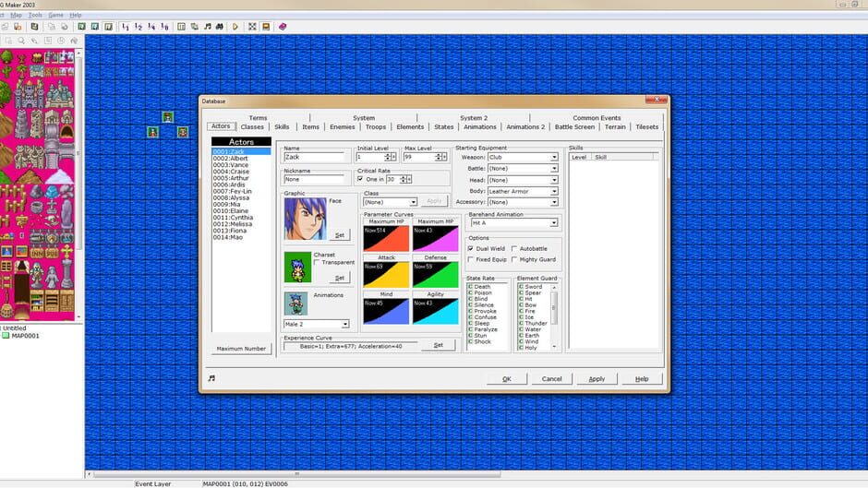Viewport: 868px width, 488px height.
Task: Cycle the Death state rate rank
Action: [x=470, y=287]
